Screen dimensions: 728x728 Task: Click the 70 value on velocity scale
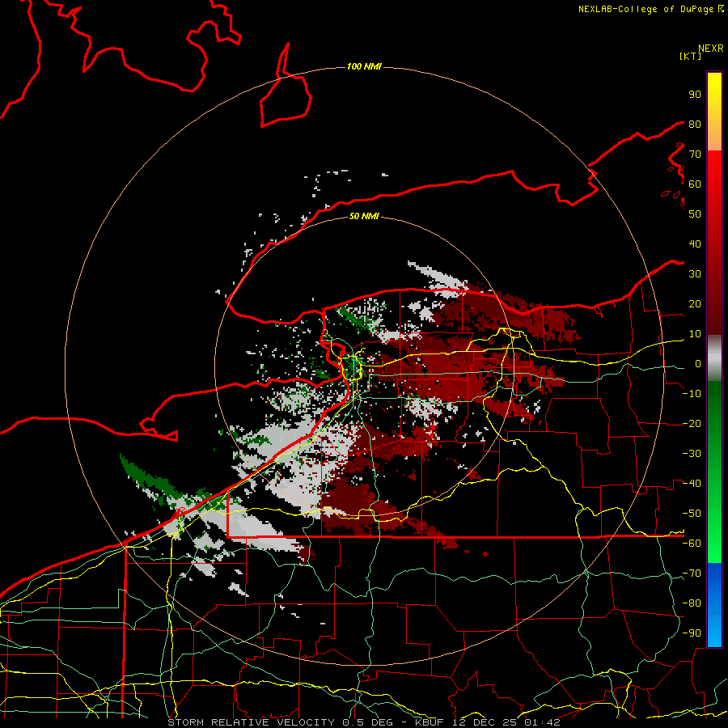[695, 154]
